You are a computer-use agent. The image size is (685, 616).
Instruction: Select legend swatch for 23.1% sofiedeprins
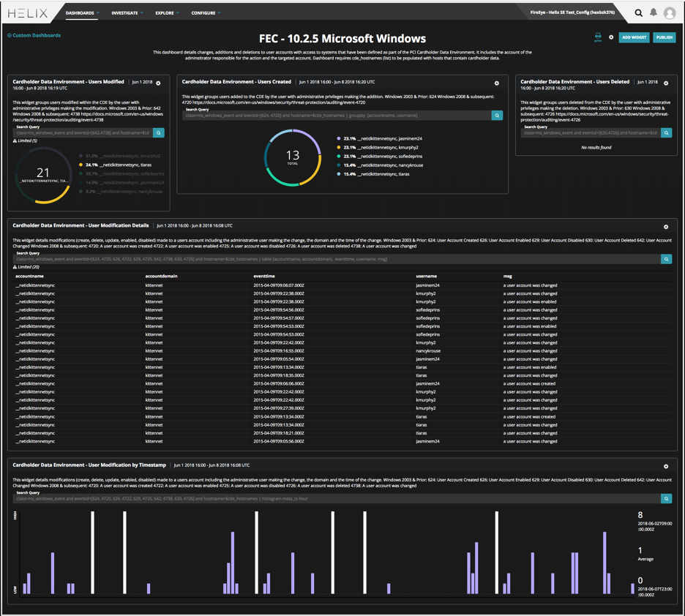(339, 157)
